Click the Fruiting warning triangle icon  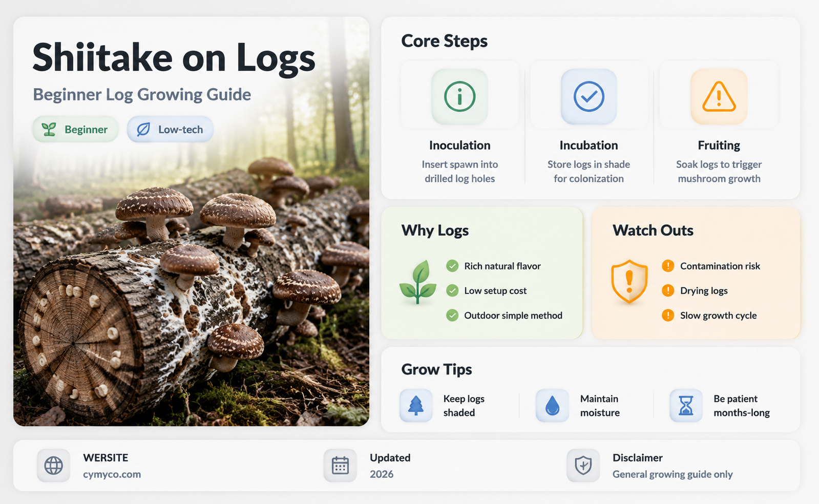pyautogui.click(x=719, y=96)
